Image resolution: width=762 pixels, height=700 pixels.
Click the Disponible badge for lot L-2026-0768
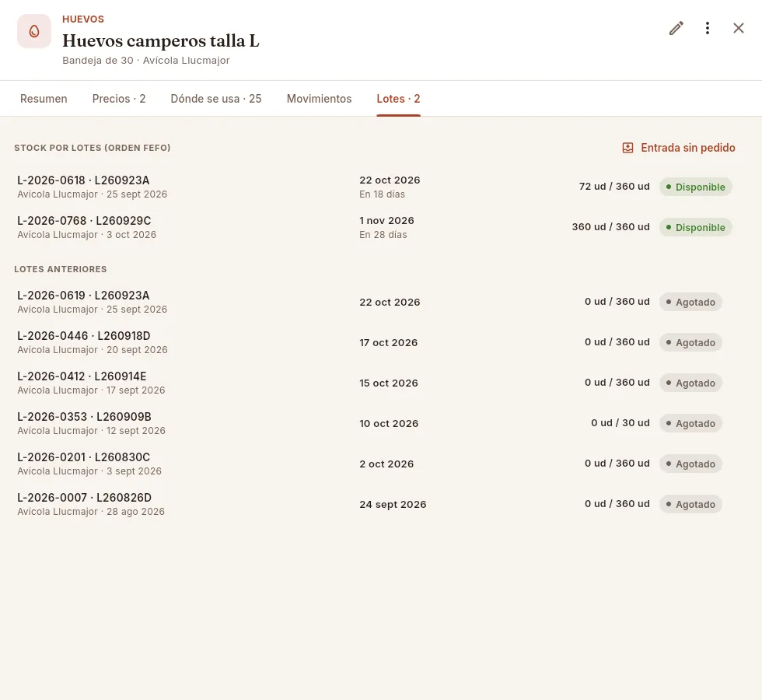(x=695, y=227)
